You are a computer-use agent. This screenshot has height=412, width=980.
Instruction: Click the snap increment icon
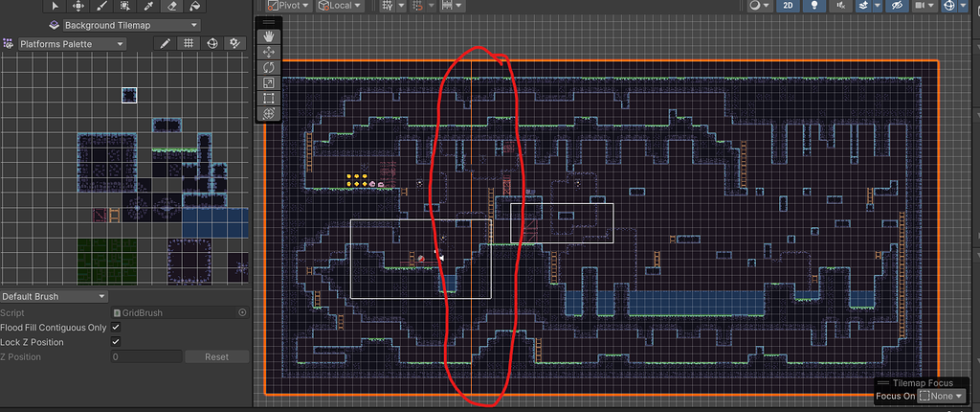click(417, 5)
